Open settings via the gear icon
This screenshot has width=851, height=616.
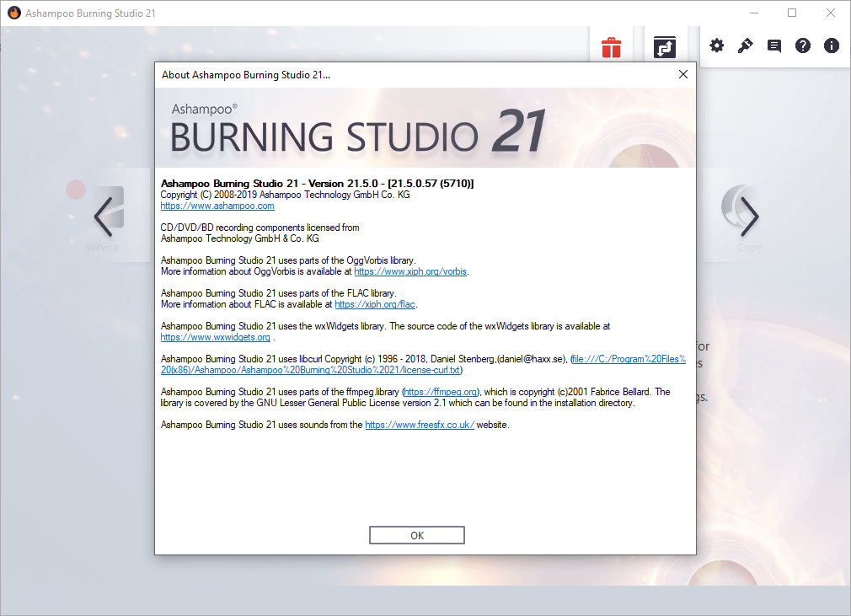[716, 46]
